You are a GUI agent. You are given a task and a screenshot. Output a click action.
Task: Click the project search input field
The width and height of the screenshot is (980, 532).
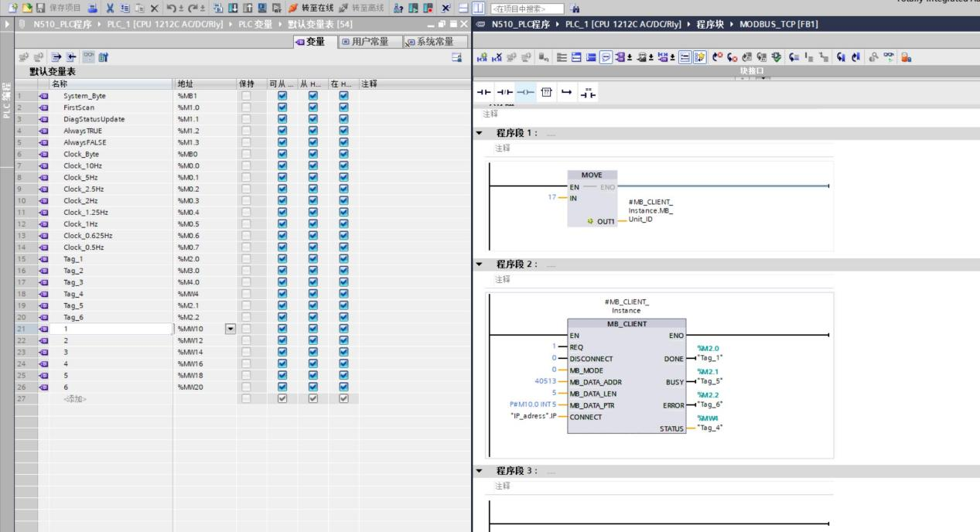(526, 9)
